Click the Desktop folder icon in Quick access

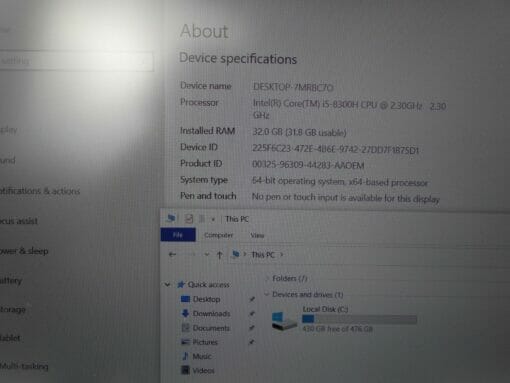(x=185, y=299)
